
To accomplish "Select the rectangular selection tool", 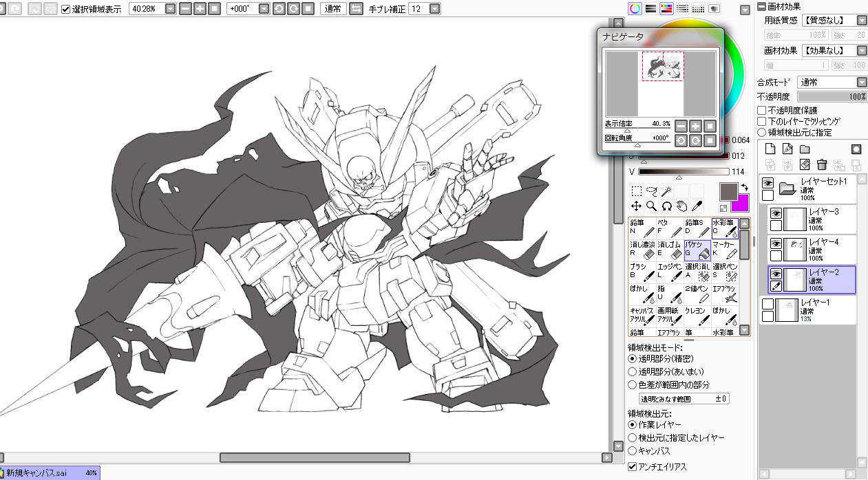I will (x=637, y=191).
